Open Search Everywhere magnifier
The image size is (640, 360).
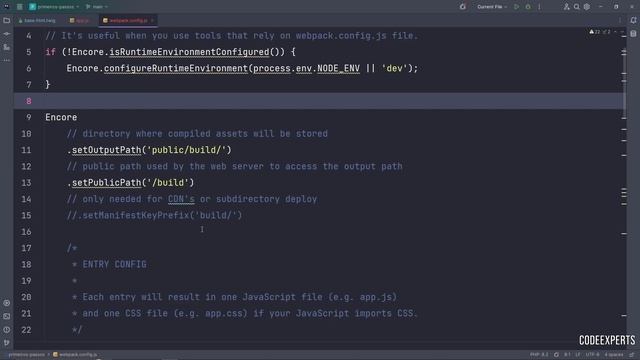coord(577,7)
